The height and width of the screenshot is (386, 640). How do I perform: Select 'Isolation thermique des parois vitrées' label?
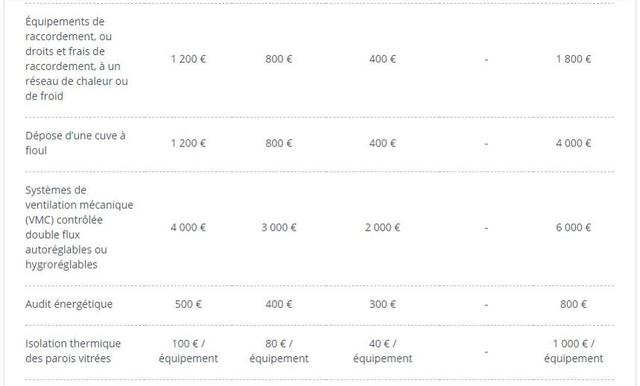pos(73,351)
